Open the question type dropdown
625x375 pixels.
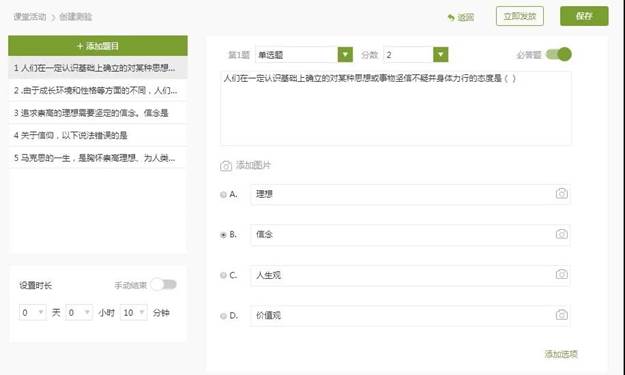pyautogui.click(x=304, y=55)
